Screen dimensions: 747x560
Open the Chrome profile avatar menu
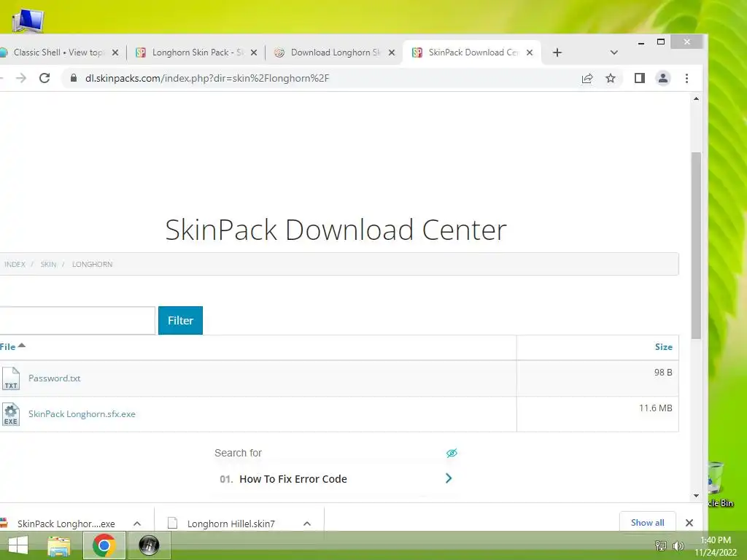point(662,78)
